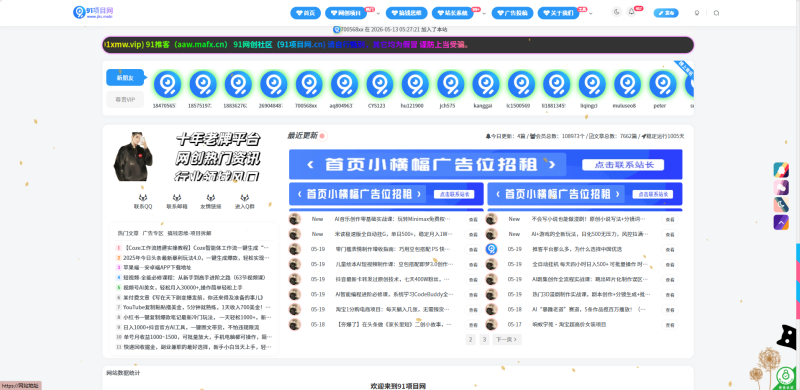
Task: Click avatar of user jch575
Action: (451, 84)
